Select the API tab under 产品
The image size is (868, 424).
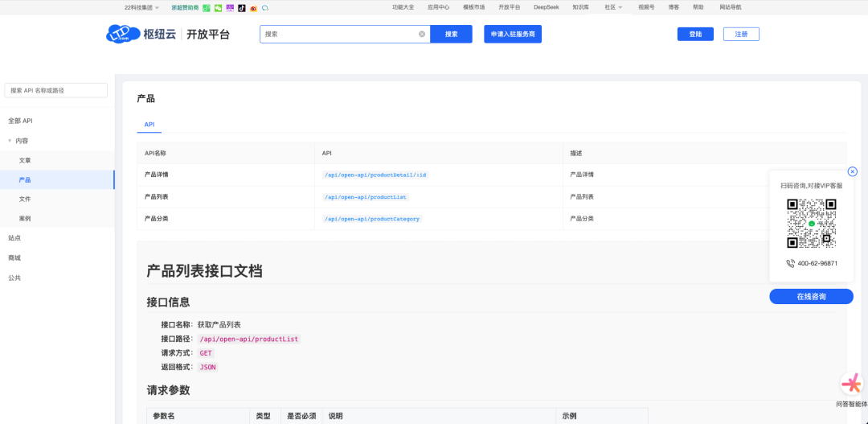point(149,125)
